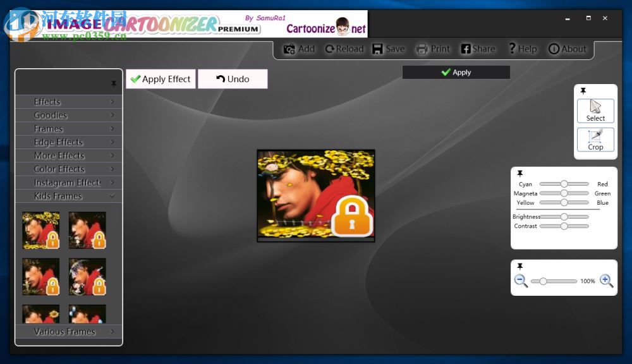Select the locked frame thumbnail top-left
The height and width of the screenshot is (364, 632).
[x=40, y=230]
